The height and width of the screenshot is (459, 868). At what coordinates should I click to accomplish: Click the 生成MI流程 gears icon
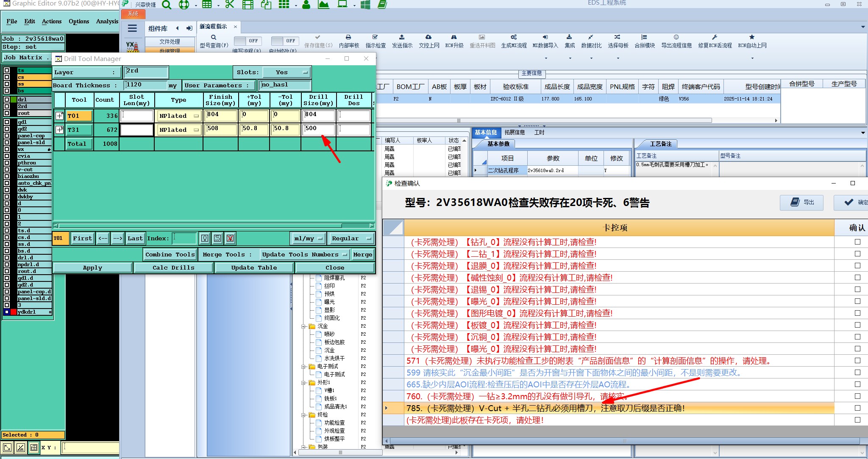[x=513, y=38]
